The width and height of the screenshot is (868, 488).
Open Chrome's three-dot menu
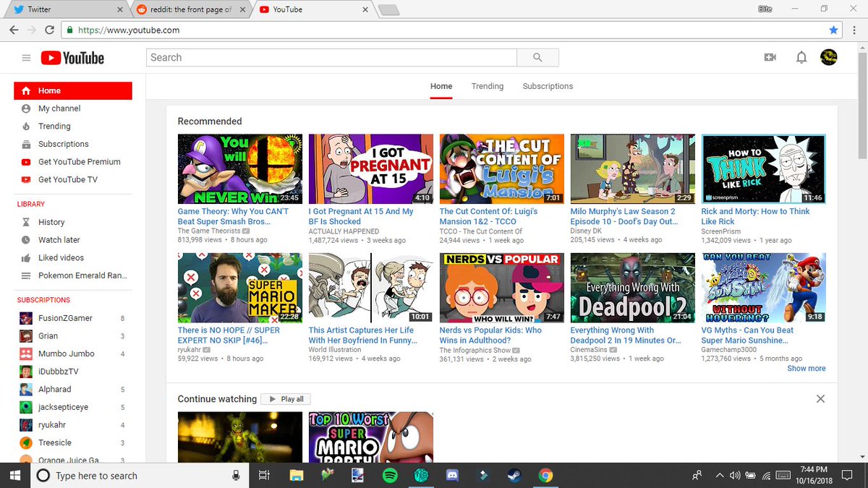(855, 30)
